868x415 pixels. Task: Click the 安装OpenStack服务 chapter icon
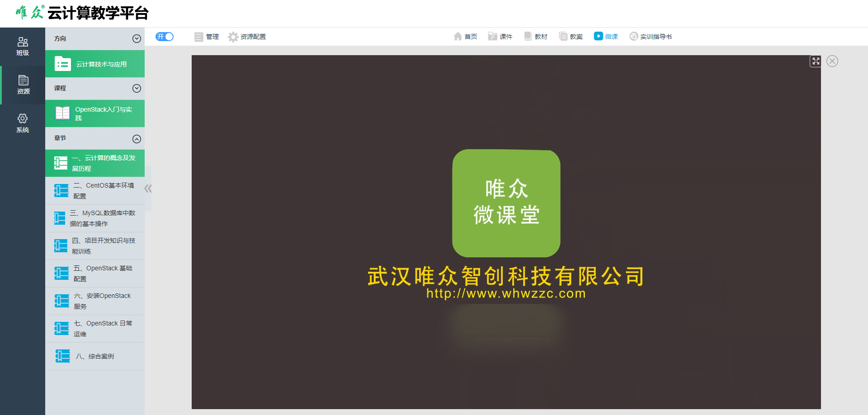point(62,301)
